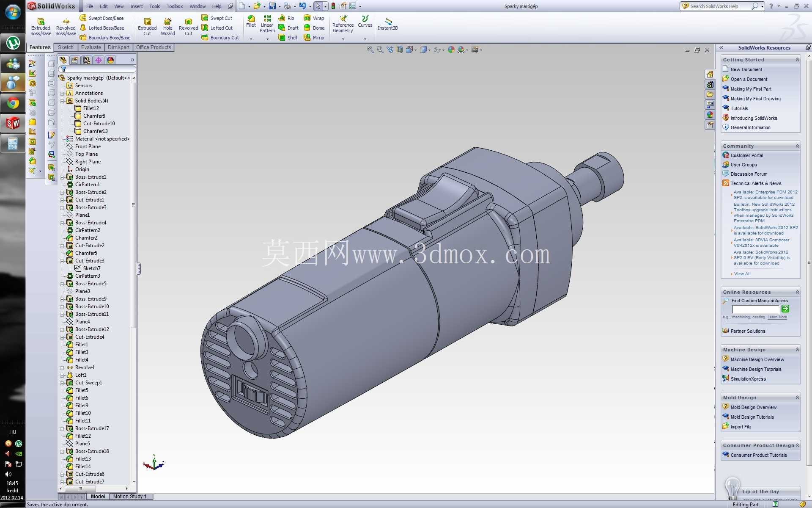This screenshot has height=508, width=812.
Task: Open the Fillet dropdown arrow
Action: pyautogui.click(x=251, y=39)
